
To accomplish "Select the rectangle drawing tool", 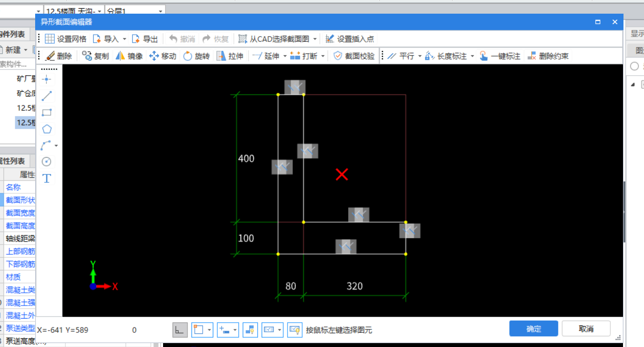I will tap(47, 112).
